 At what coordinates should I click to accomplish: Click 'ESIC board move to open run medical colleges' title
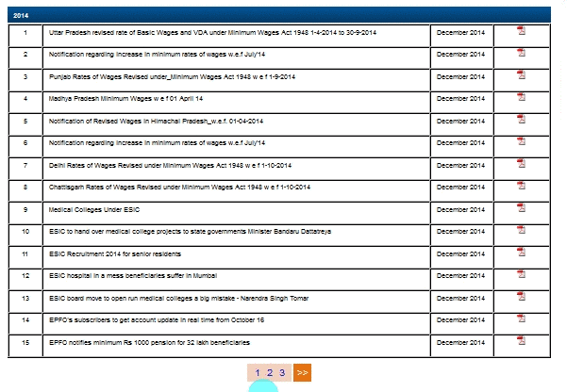(178, 299)
